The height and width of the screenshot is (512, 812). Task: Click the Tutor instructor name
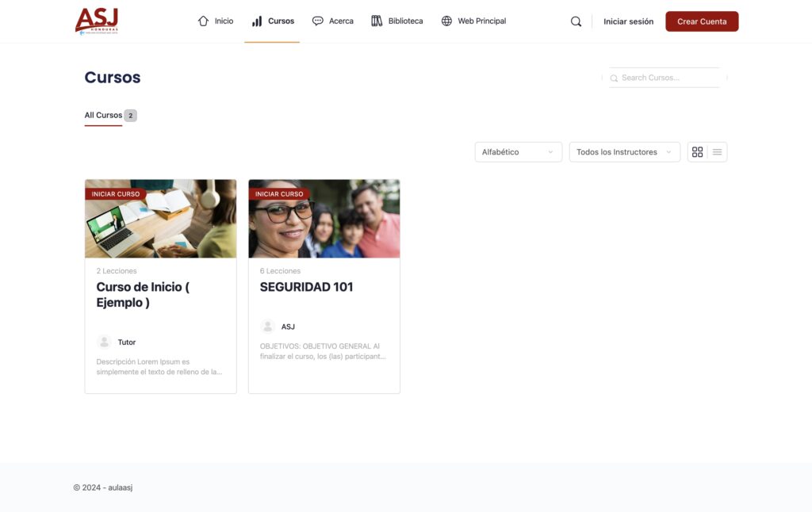click(126, 342)
